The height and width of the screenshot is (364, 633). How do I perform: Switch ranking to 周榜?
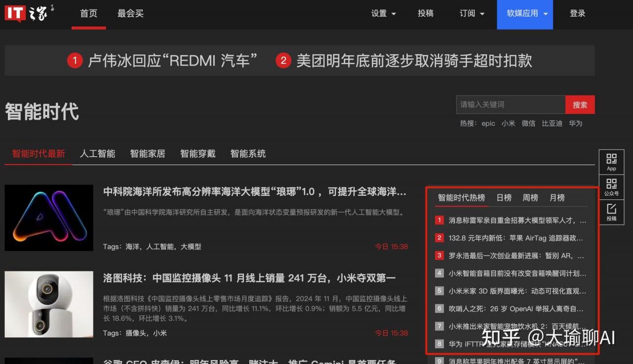[530, 198]
